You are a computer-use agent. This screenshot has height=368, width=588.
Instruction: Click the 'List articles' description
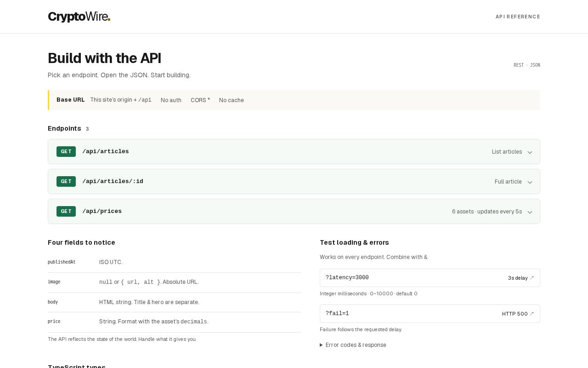pyautogui.click(x=507, y=152)
